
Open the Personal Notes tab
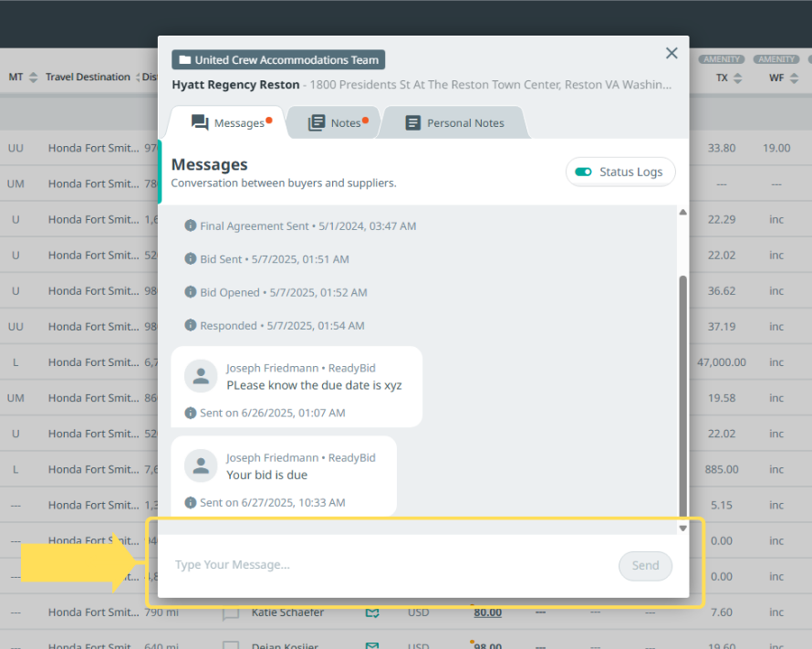tap(454, 122)
